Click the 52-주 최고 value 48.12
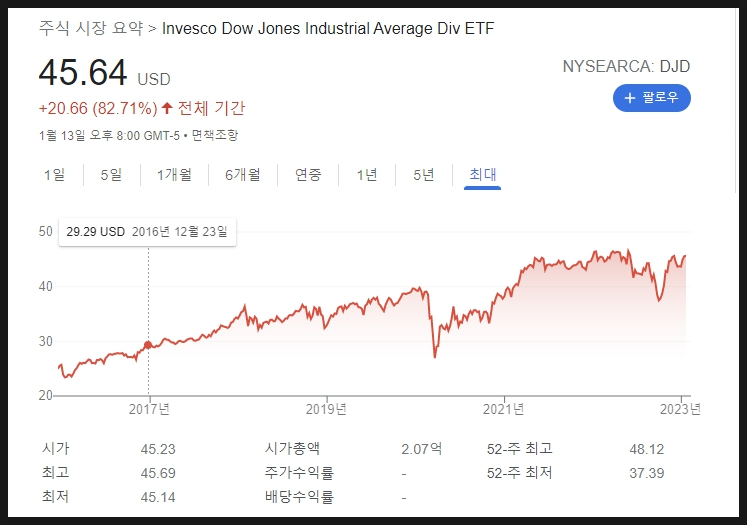This screenshot has height=525, width=747. pos(646,449)
